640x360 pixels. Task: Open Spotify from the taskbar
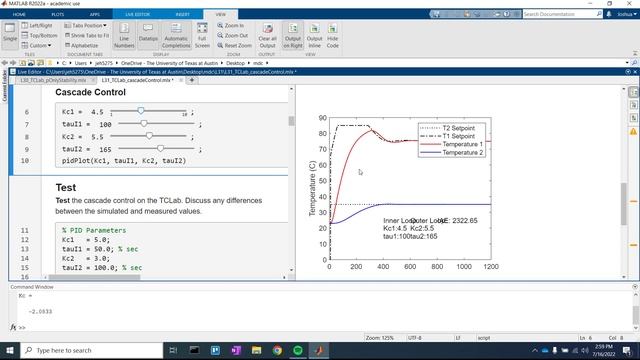click(298, 350)
